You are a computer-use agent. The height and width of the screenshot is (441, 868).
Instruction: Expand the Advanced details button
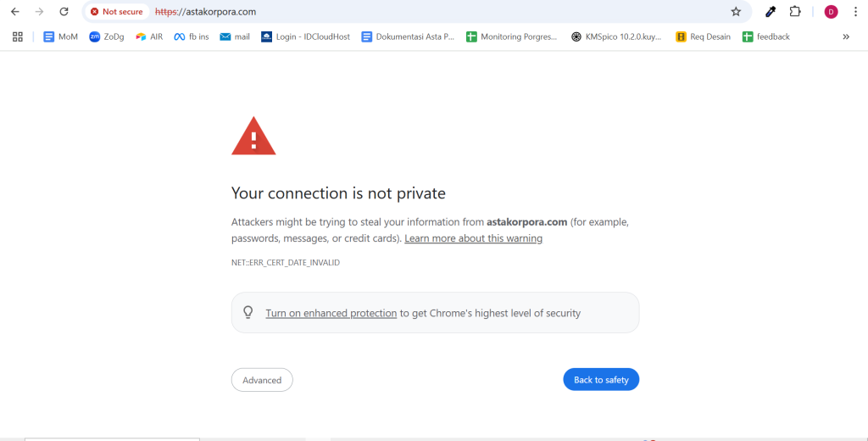262,380
